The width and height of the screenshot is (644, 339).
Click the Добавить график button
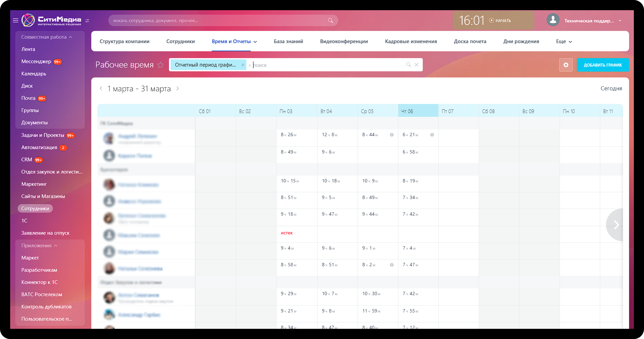point(603,65)
